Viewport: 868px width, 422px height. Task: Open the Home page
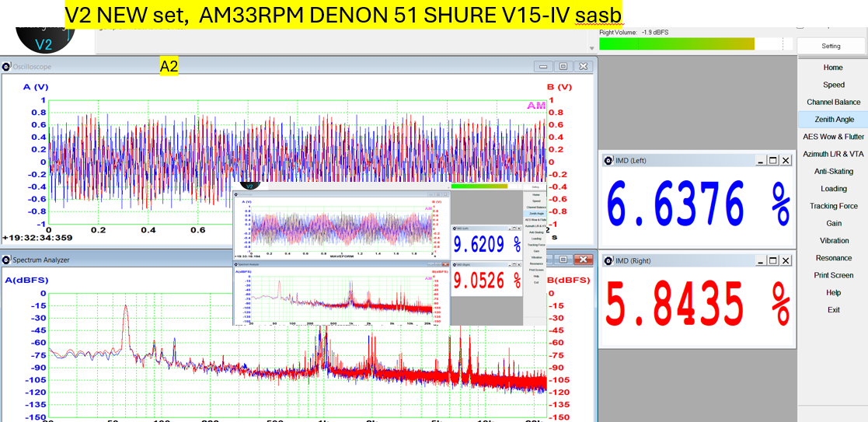click(x=832, y=68)
